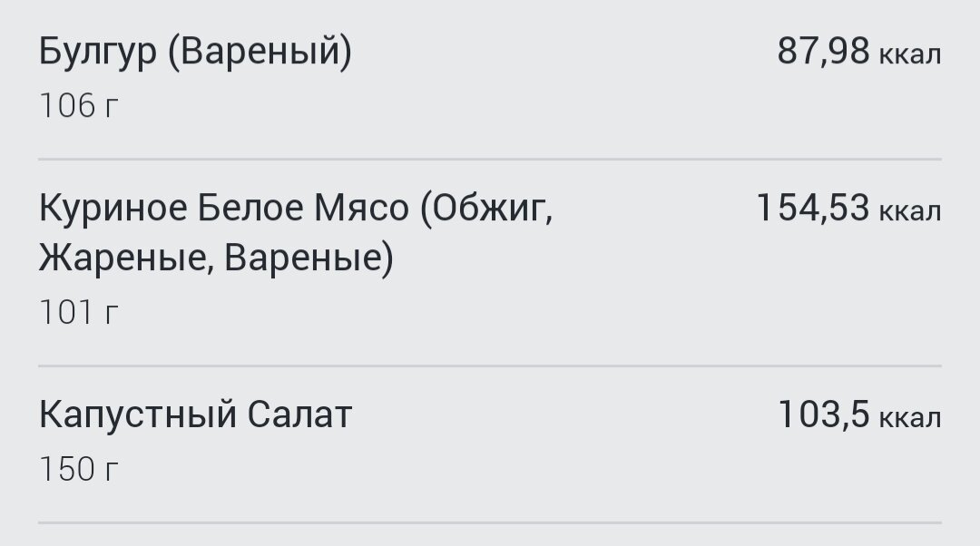Click the word (Вареный) in the bulgur title
Screen dimensions: 980x546
pyautogui.click(x=260, y=52)
